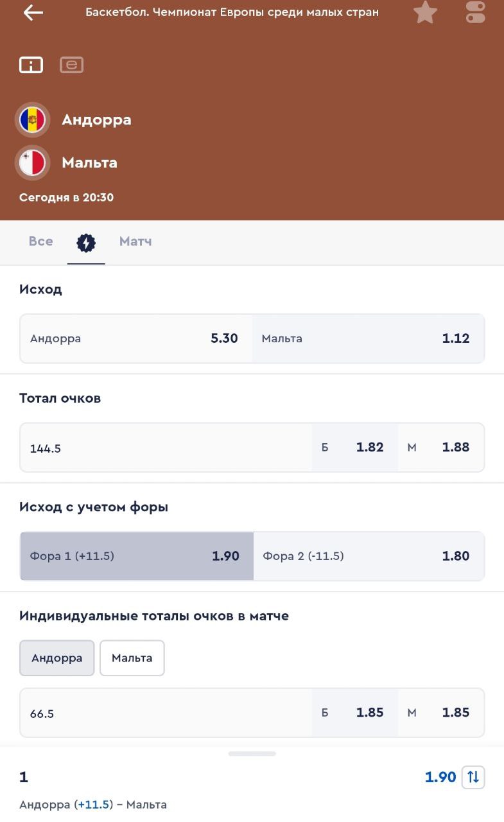
Task: Bet on Андорра to win at 5.30
Action: click(x=136, y=338)
